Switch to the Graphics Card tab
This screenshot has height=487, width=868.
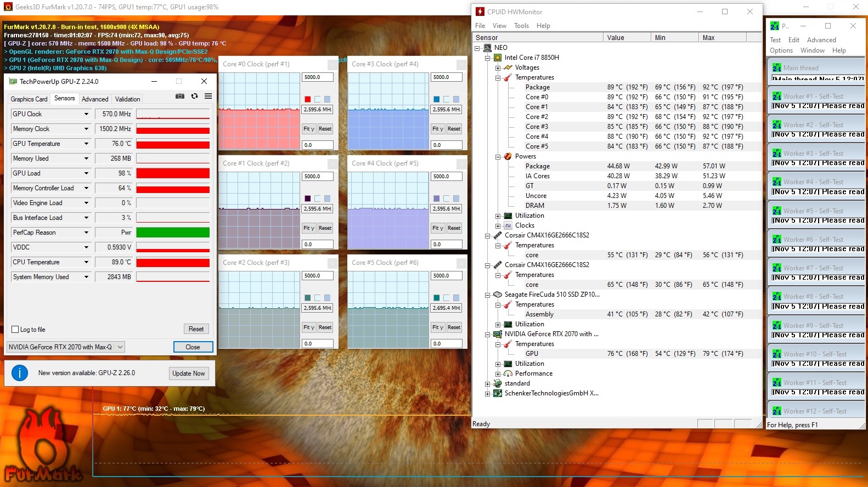pos(29,99)
